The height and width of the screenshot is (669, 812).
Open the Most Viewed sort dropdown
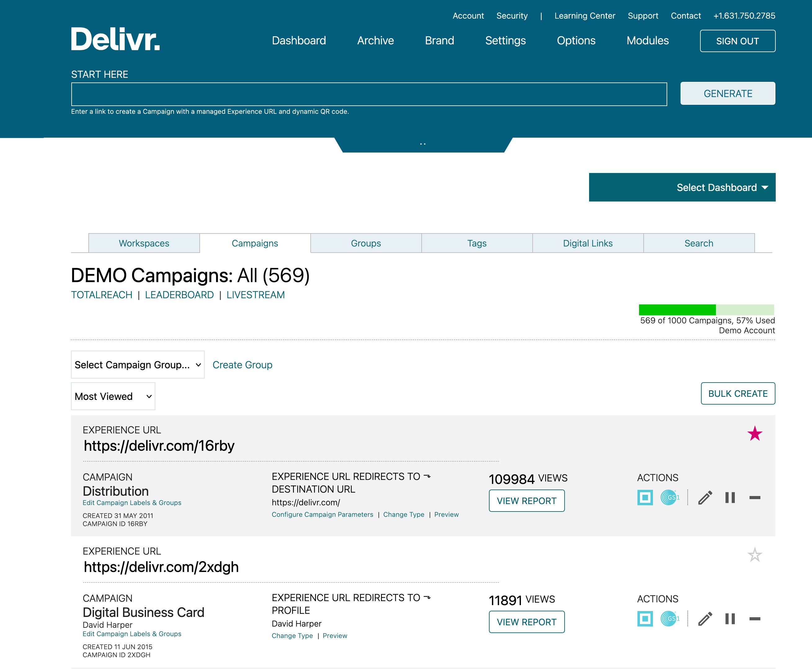coord(113,396)
